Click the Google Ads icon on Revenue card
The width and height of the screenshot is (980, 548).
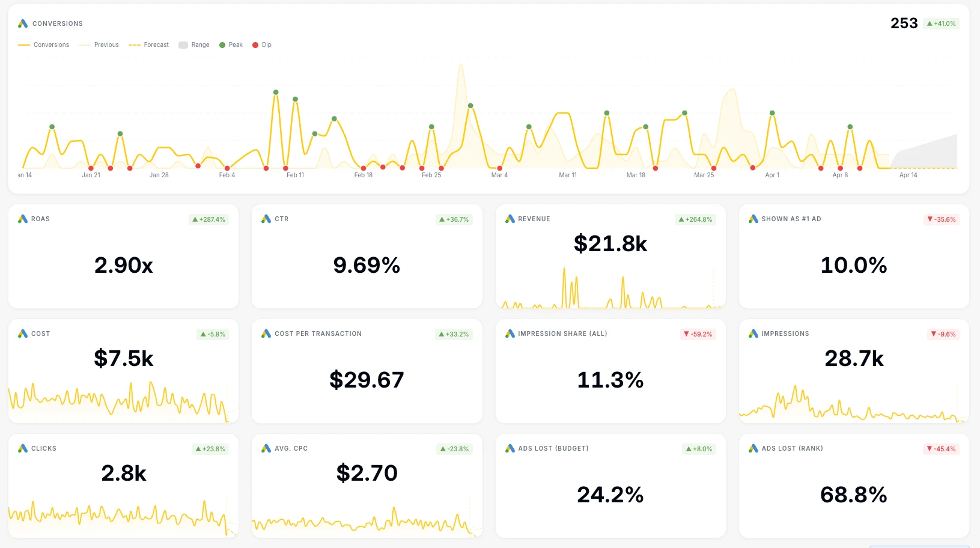coord(510,219)
